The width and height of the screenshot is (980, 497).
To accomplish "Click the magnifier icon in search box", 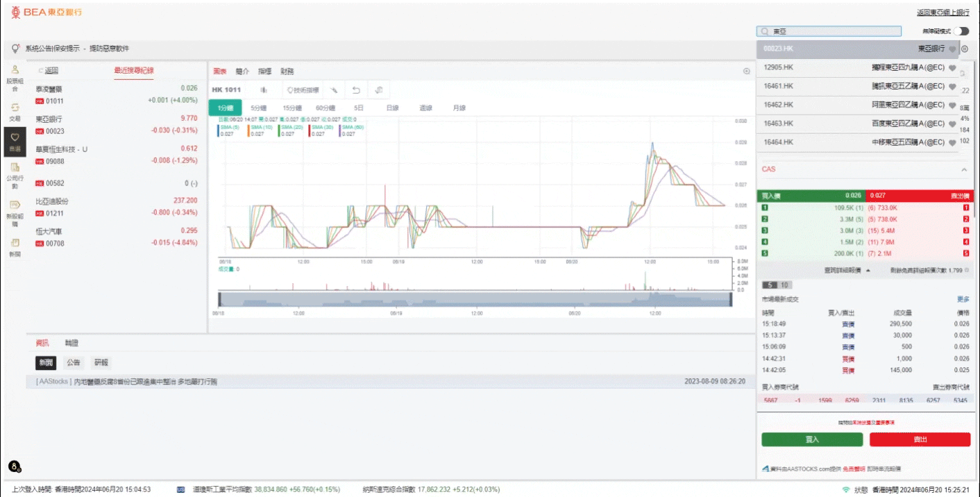I will (765, 31).
